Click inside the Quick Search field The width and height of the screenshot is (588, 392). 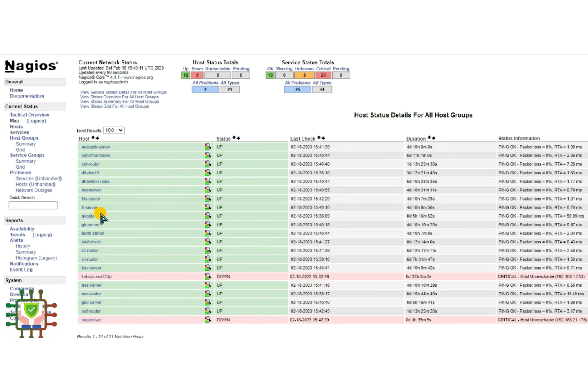click(x=33, y=205)
